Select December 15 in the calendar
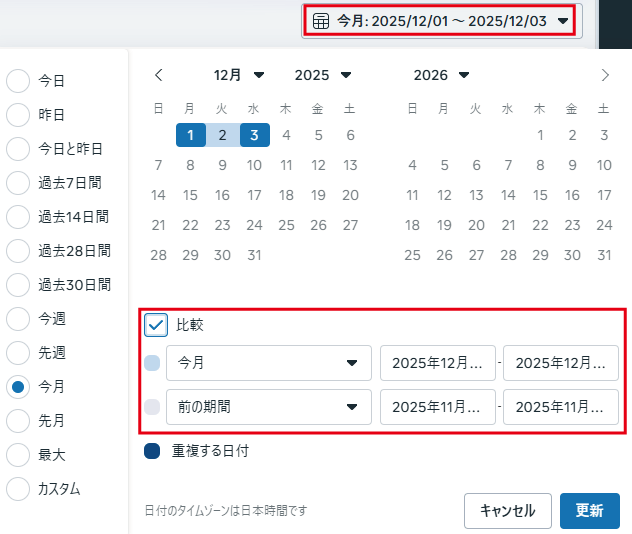Screen dimensions: 632x534 (x=191, y=195)
